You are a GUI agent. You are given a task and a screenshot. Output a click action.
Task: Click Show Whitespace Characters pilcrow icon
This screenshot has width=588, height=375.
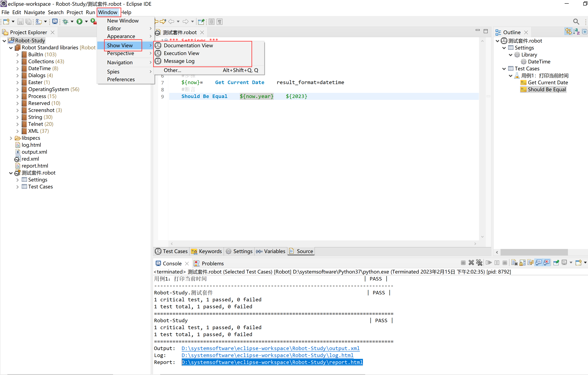point(220,22)
